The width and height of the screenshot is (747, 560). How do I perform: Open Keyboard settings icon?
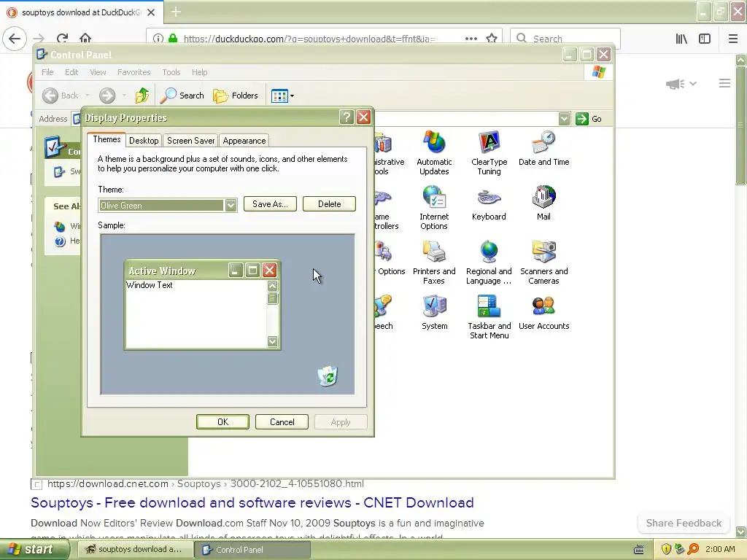(489, 203)
